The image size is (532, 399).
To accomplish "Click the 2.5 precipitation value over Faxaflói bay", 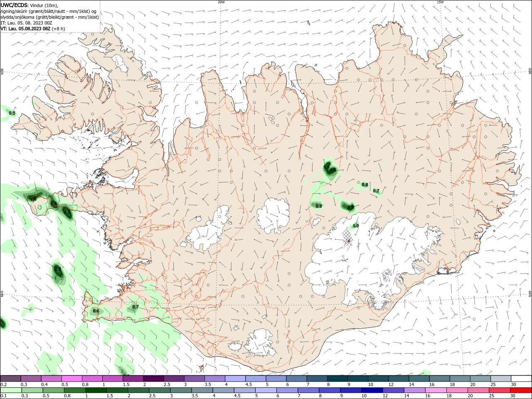I will 58,269.
